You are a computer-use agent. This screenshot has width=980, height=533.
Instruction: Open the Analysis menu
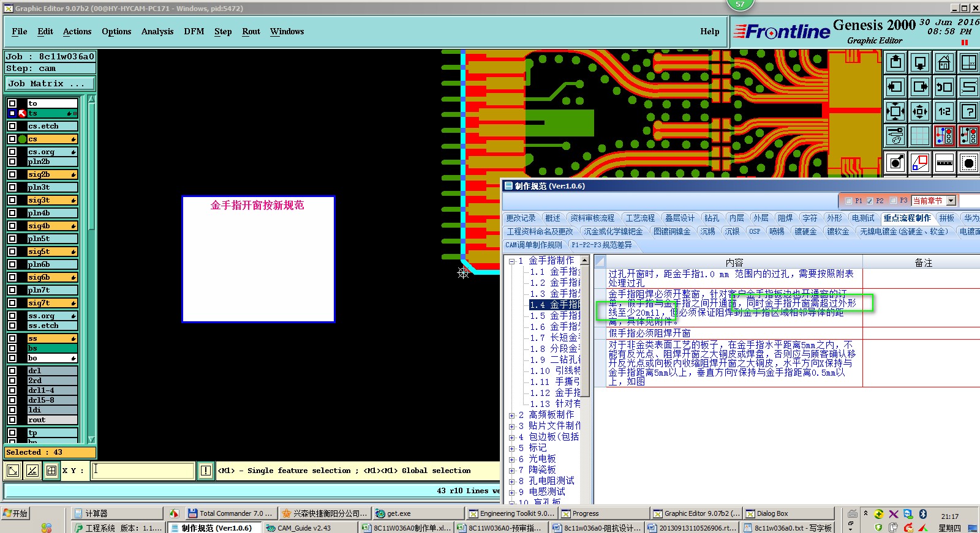click(157, 32)
